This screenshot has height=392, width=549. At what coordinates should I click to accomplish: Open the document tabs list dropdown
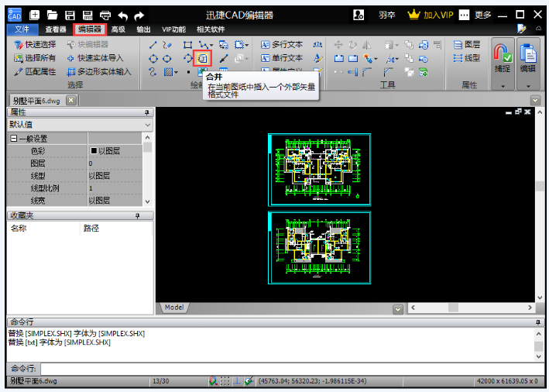535,101
